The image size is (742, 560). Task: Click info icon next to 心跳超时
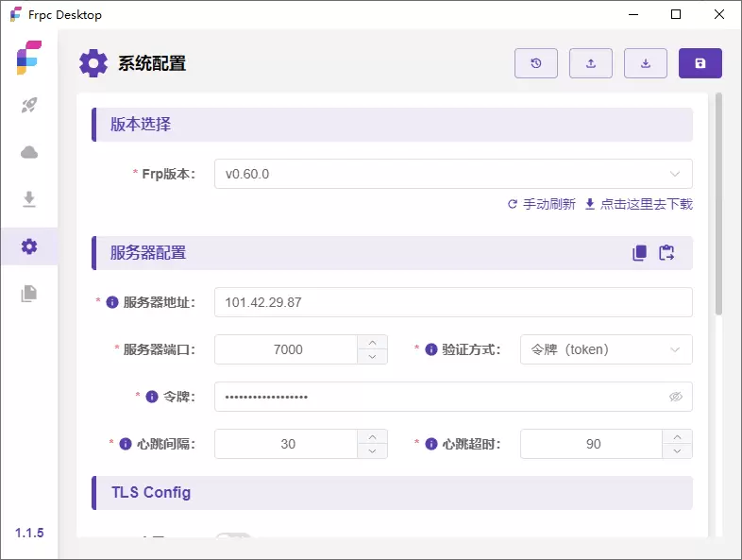point(431,444)
